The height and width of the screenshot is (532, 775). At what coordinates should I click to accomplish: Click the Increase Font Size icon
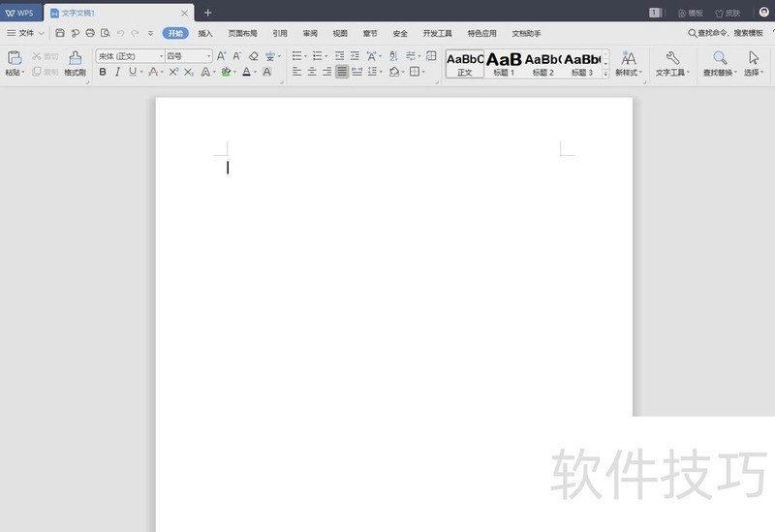[222, 56]
